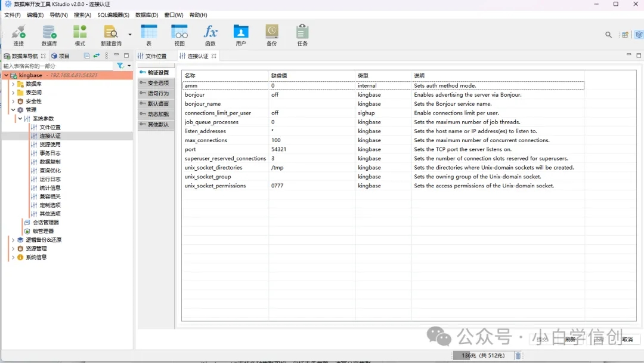The height and width of the screenshot is (363, 644).
Task: Expand the 资源管理 tree node
Action: pyautogui.click(x=13, y=248)
